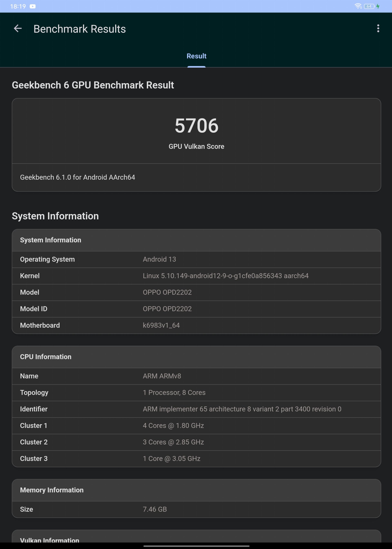The image size is (392, 549).
Task: Tap the 5706 GPU Vulkan score
Action: pyautogui.click(x=196, y=126)
